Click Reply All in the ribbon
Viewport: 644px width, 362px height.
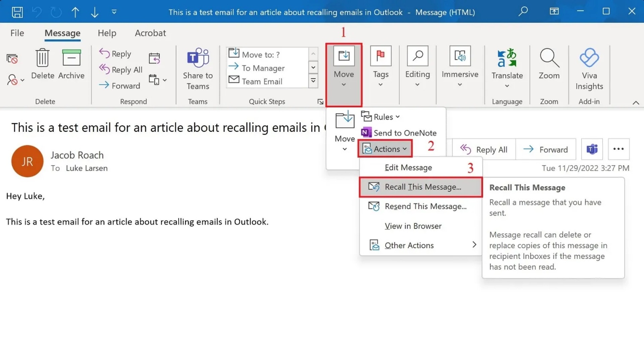tap(121, 69)
